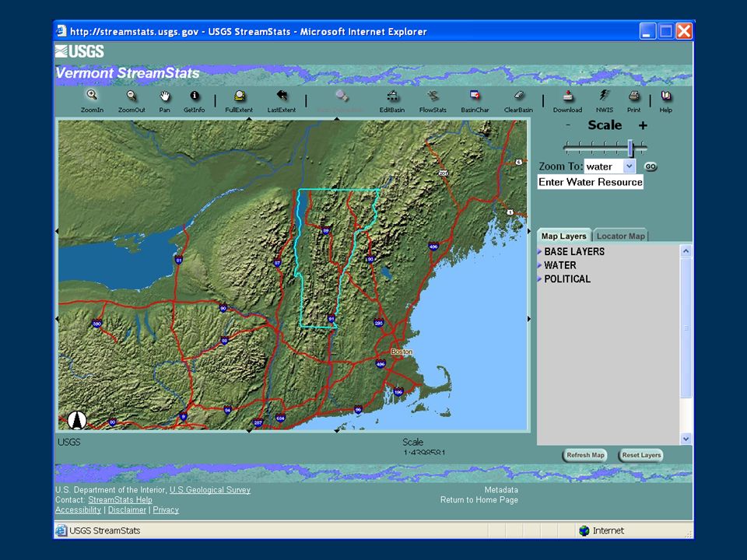Screen dimensions: 747x560
Task: Maximize the Internet Explorer window
Action: click(x=666, y=31)
